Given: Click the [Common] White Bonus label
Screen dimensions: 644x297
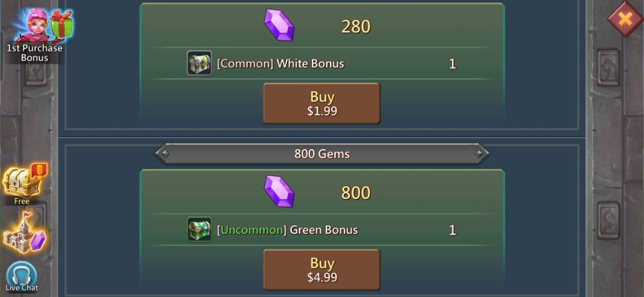Looking at the screenshot, I should coord(280,64).
